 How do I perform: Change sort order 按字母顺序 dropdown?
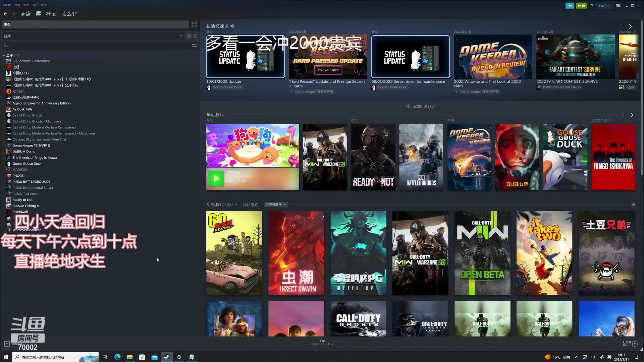tap(276, 204)
